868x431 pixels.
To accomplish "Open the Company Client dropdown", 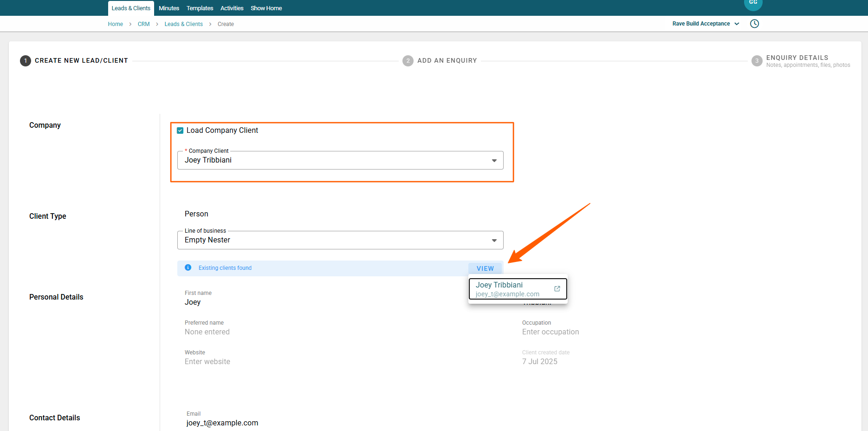I will [340, 160].
